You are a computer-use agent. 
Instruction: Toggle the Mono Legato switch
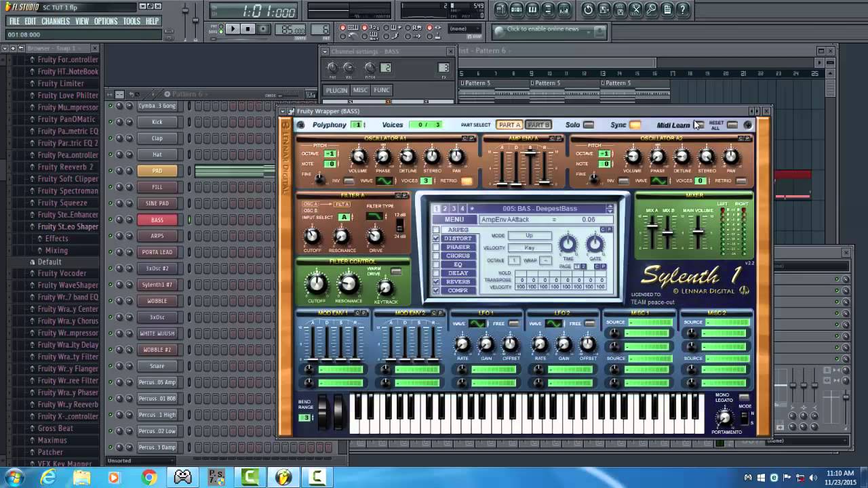tap(744, 398)
